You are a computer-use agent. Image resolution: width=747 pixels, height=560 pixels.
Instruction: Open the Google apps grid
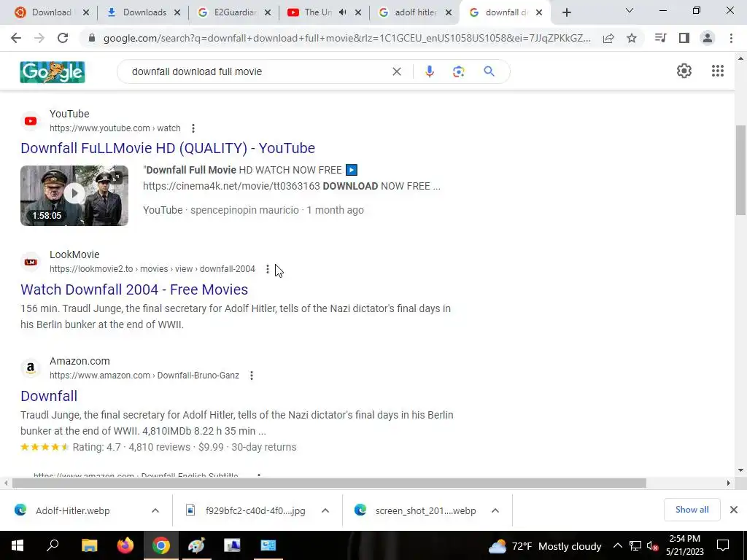(x=718, y=71)
